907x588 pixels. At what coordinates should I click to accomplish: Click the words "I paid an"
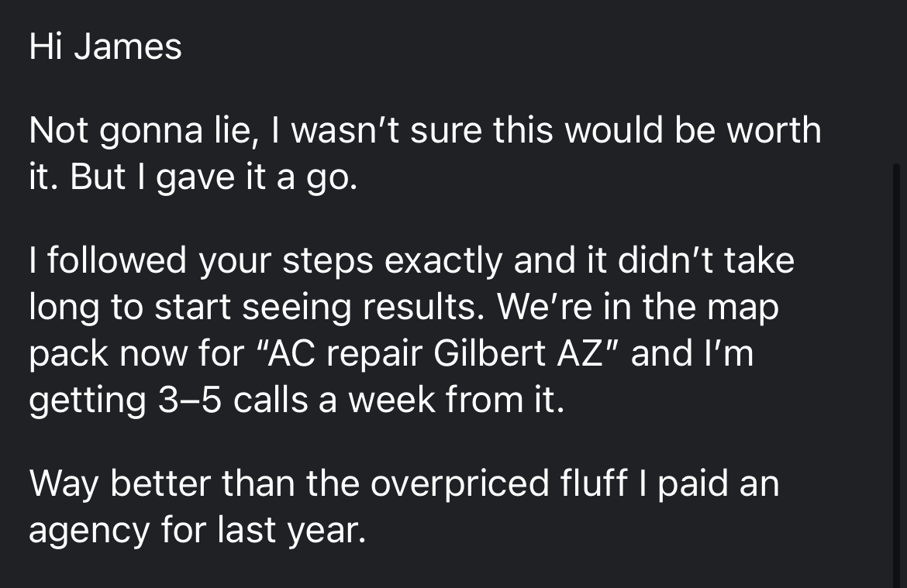coord(709,485)
